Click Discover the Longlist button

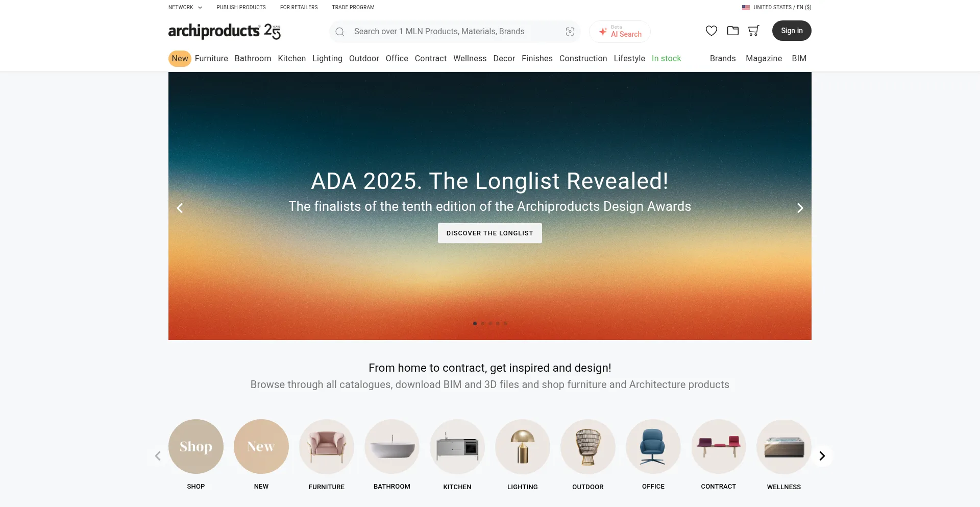pyautogui.click(x=490, y=233)
